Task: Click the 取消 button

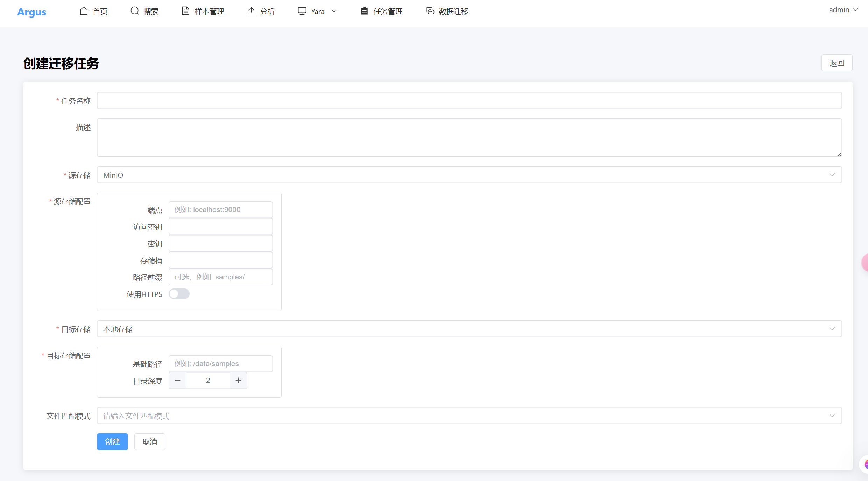Action: coord(150,441)
